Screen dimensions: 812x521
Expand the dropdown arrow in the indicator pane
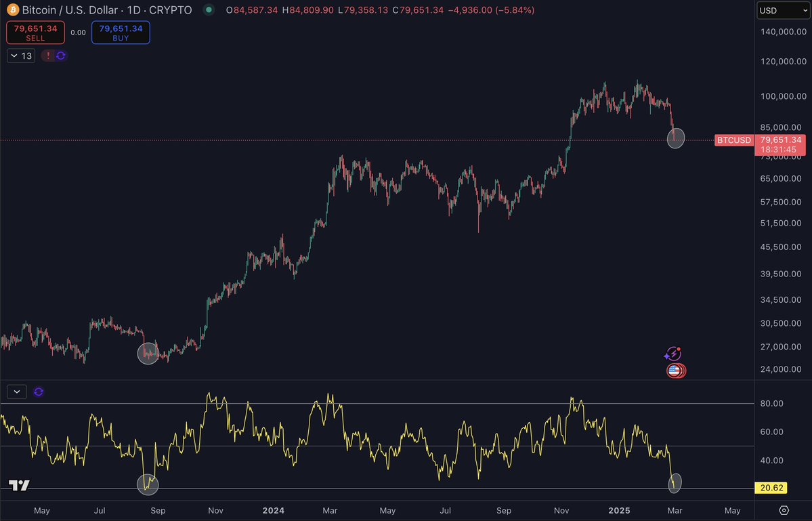point(16,392)
